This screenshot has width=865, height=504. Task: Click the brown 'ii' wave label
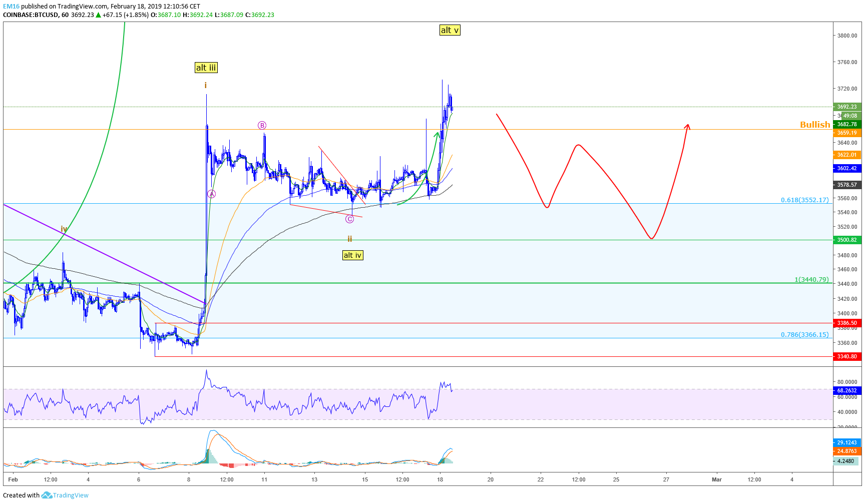350,239
